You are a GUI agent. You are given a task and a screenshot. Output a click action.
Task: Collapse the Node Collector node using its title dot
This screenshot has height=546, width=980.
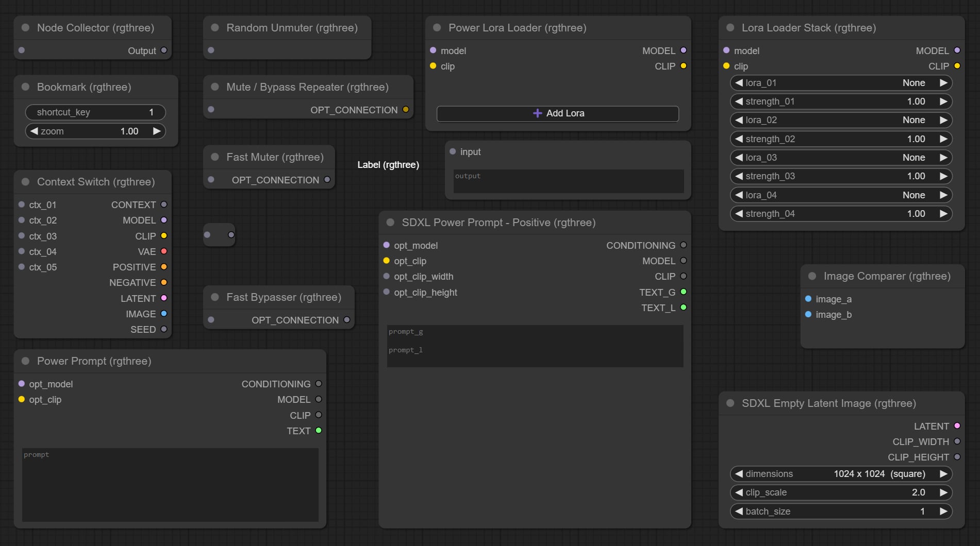point(25,28)
